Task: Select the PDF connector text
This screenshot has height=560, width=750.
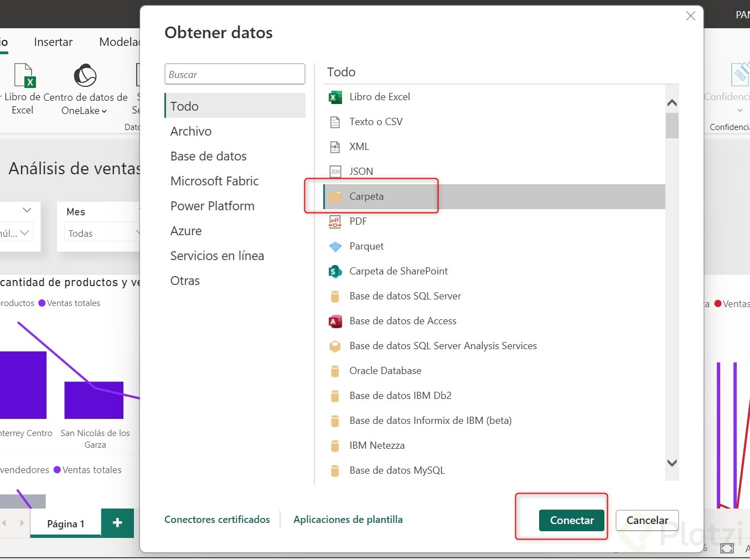Action: [358, 221]
